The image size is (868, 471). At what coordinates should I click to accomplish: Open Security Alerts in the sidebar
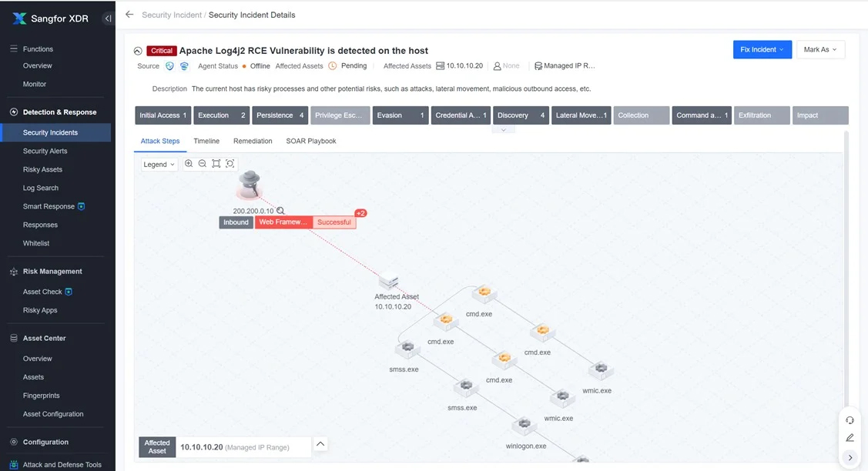point(45,152)
